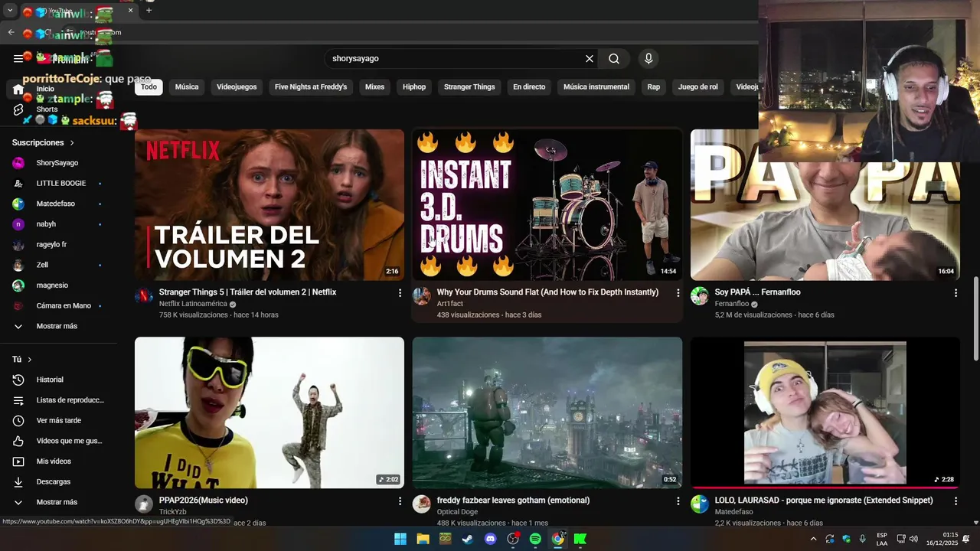This screenshot has width=980, height=551.
Task: Open new browser tab with plus
Action: pos(149,11)
